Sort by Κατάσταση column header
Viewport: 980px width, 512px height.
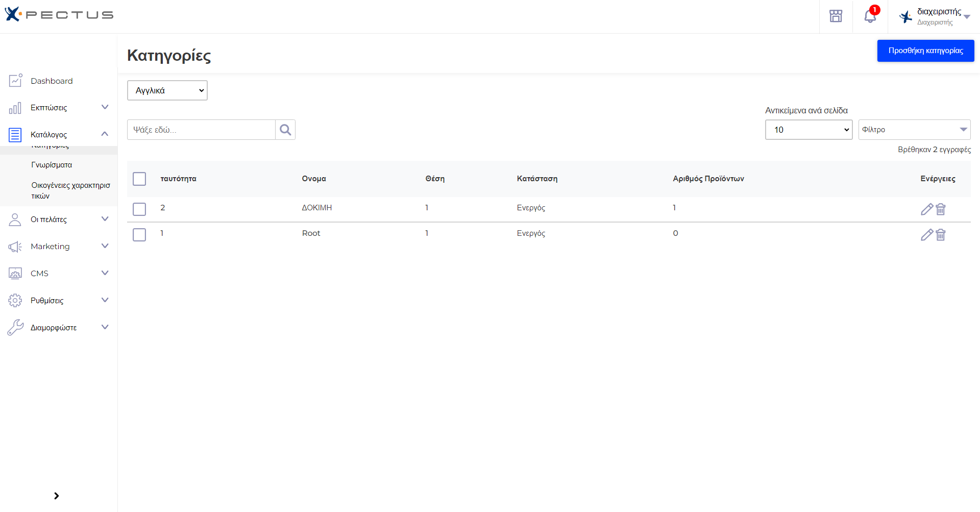tap(537, 179)
